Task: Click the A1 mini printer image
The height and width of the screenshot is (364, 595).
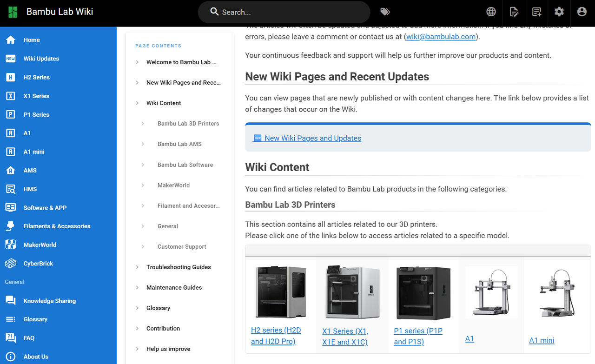Action: coord(557,292)
